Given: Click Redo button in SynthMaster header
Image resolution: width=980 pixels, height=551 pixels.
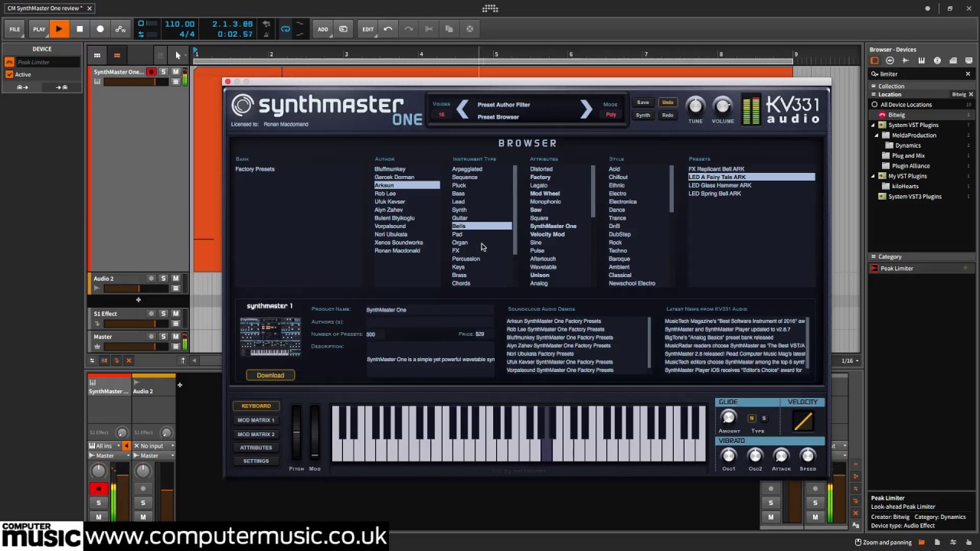Looking at the screenshot, I should click(x=668, y=116).
